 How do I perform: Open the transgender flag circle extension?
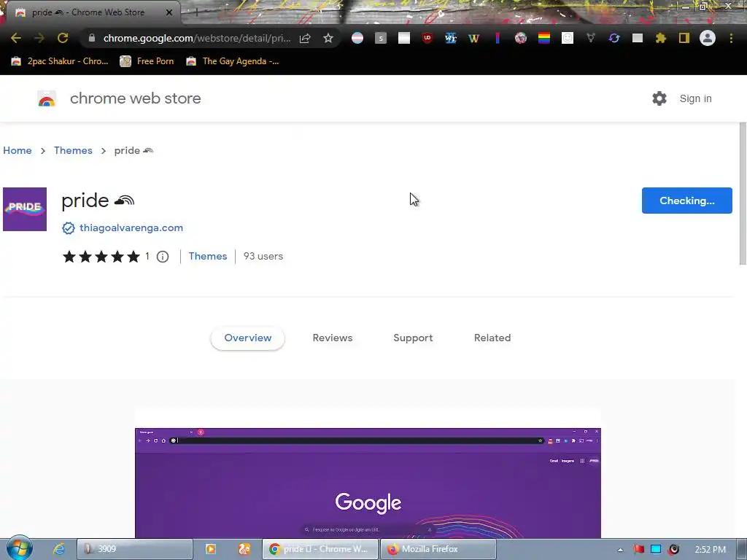coord(357,38)
